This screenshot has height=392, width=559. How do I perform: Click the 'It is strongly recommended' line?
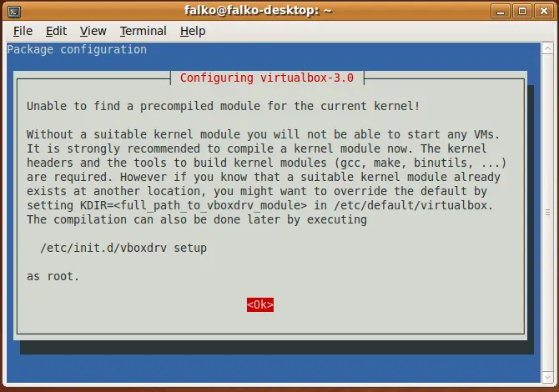(257, 148)
